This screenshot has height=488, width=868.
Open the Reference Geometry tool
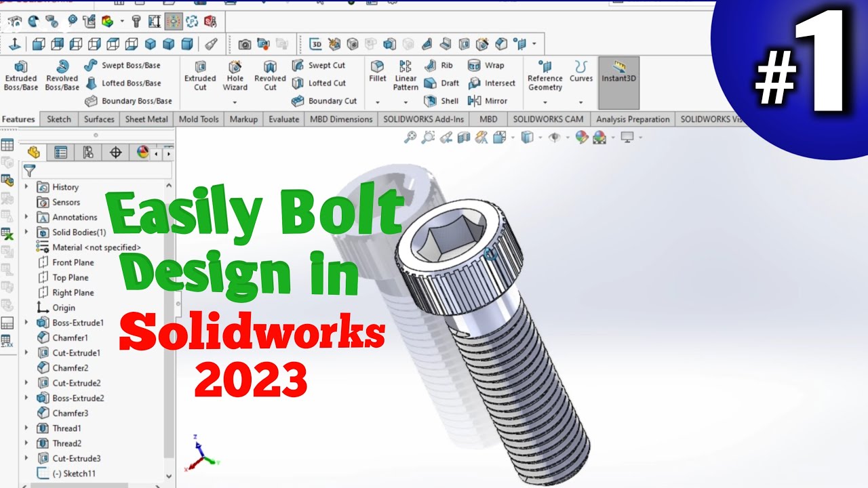click(545, 75)
